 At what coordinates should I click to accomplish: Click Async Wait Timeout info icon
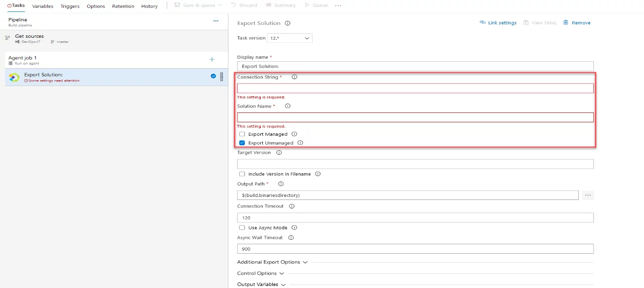pyautogui.click(x=291, y=238)
